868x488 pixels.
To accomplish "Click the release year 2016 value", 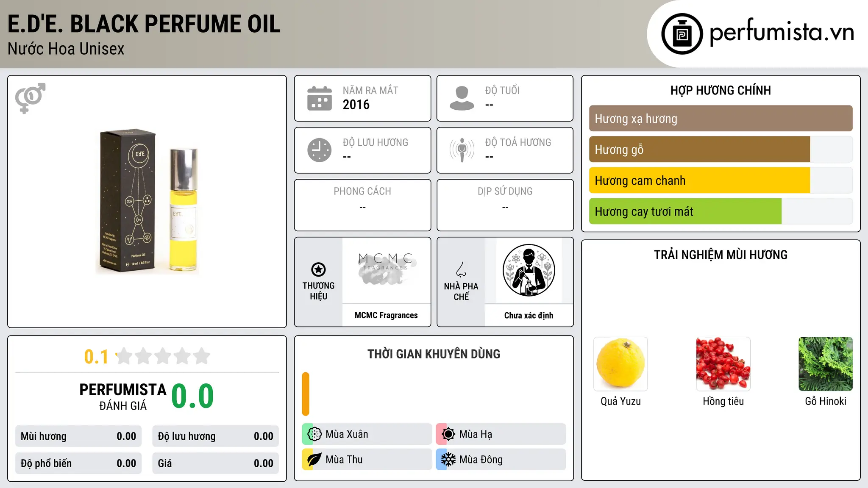I will tap(356, 105).
